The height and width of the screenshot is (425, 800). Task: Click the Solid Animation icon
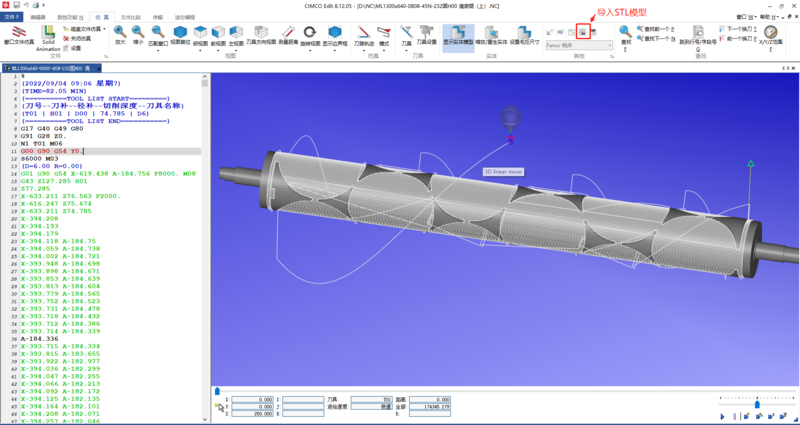pyautogui.click(x=49, y=37)
